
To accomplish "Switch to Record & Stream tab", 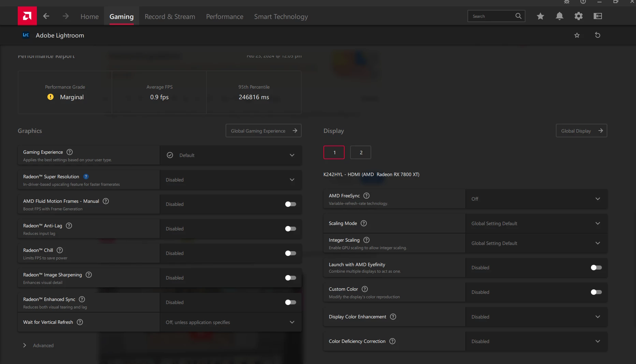I will pyautogui.click(x=170, y=16).
